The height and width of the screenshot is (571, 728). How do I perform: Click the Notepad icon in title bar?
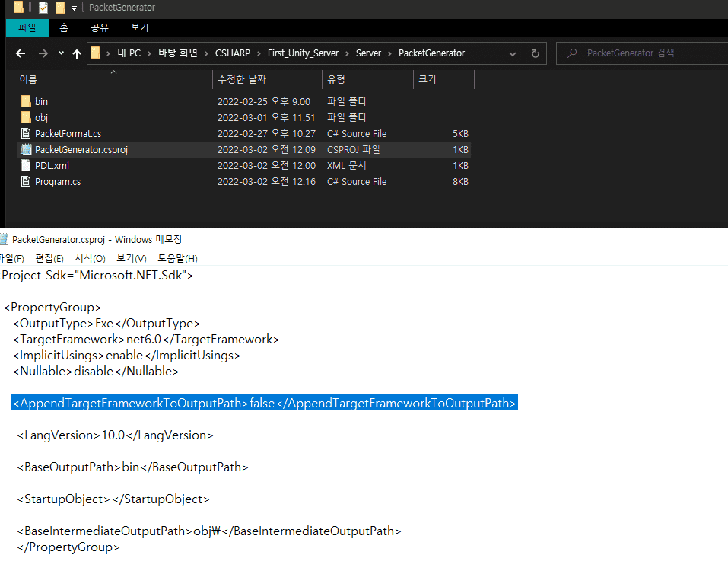pyautogui.click(x=4, y=239)
